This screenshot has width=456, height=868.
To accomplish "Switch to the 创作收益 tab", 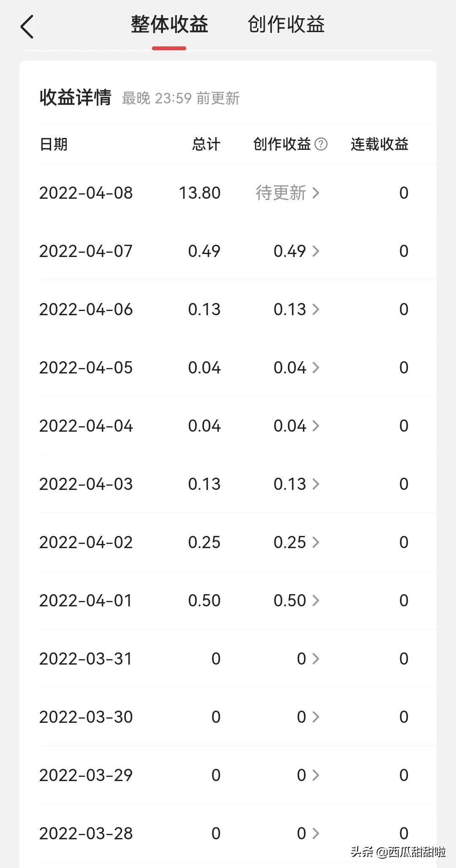I will pos(286,24).
